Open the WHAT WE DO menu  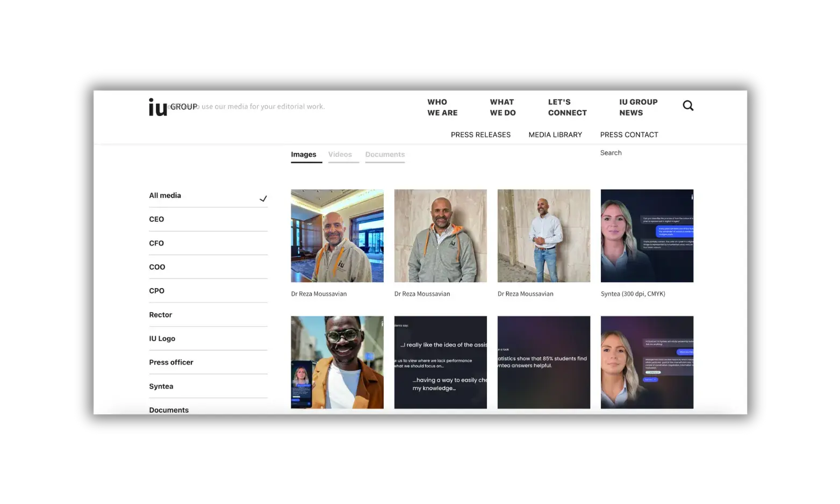tap(502, 107)
